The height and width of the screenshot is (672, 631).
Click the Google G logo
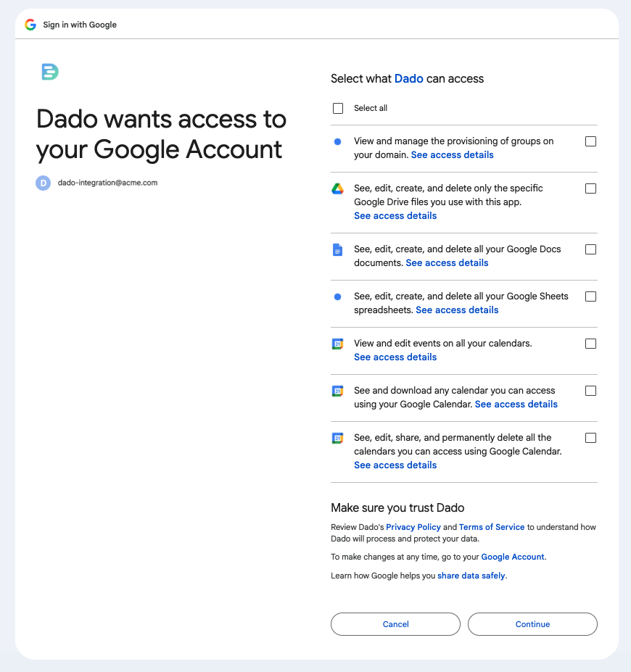pos(30,25)
